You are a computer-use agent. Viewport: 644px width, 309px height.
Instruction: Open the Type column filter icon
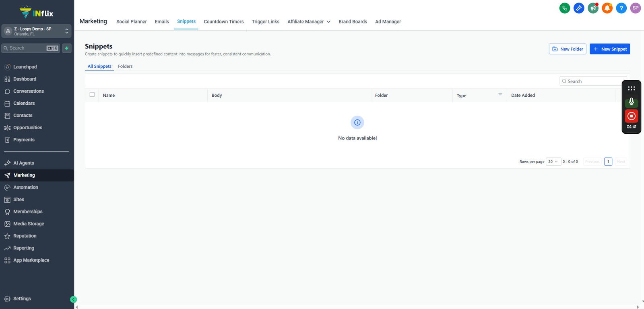[500, 95]
